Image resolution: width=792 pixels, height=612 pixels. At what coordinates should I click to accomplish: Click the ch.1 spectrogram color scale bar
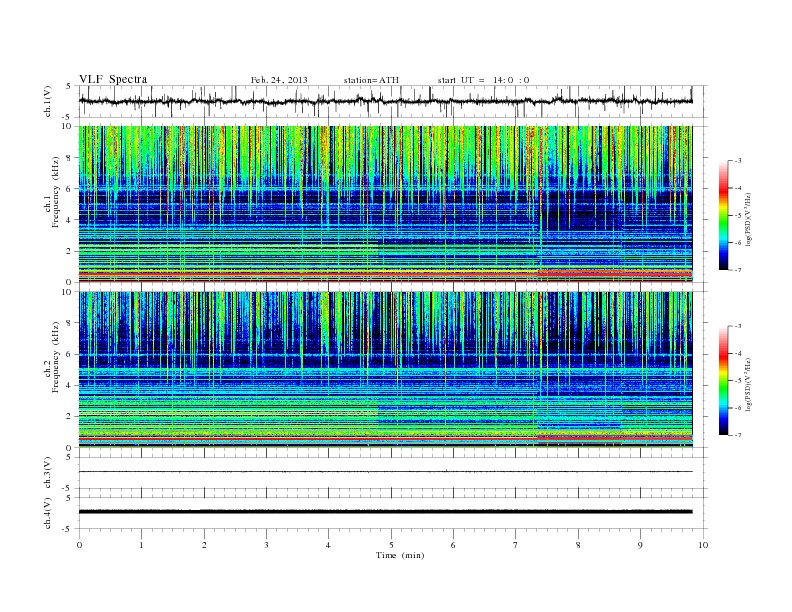click(x=724, y=215)
